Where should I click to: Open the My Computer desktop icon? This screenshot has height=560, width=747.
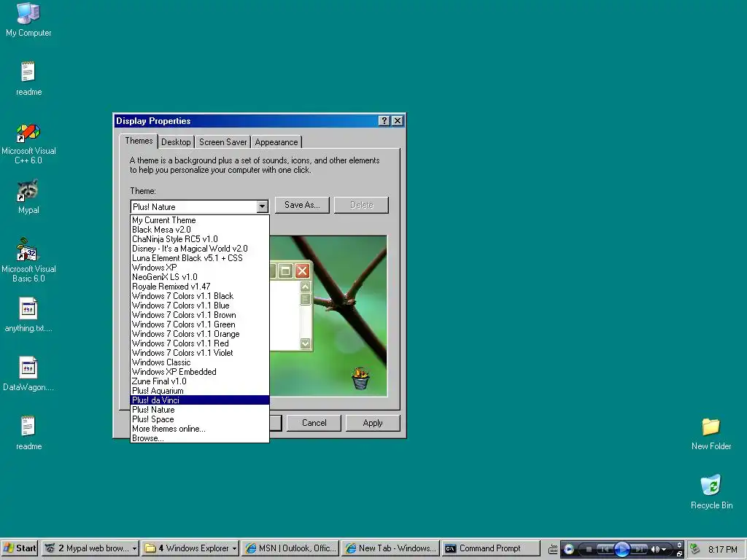[28, 20]
